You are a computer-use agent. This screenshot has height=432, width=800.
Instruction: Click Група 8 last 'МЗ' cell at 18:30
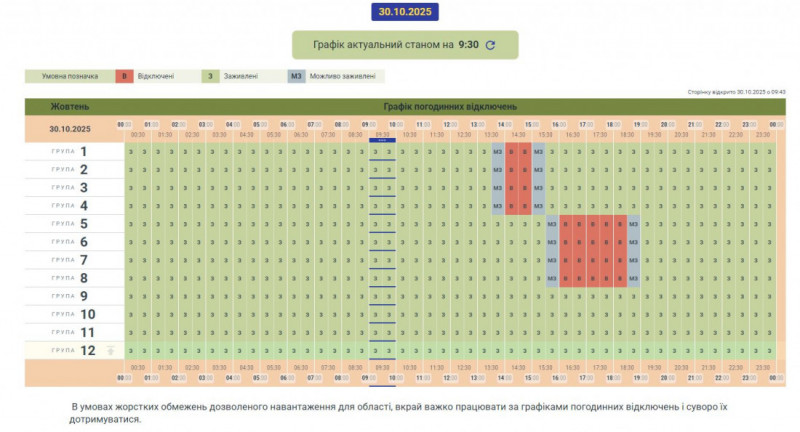634,278
